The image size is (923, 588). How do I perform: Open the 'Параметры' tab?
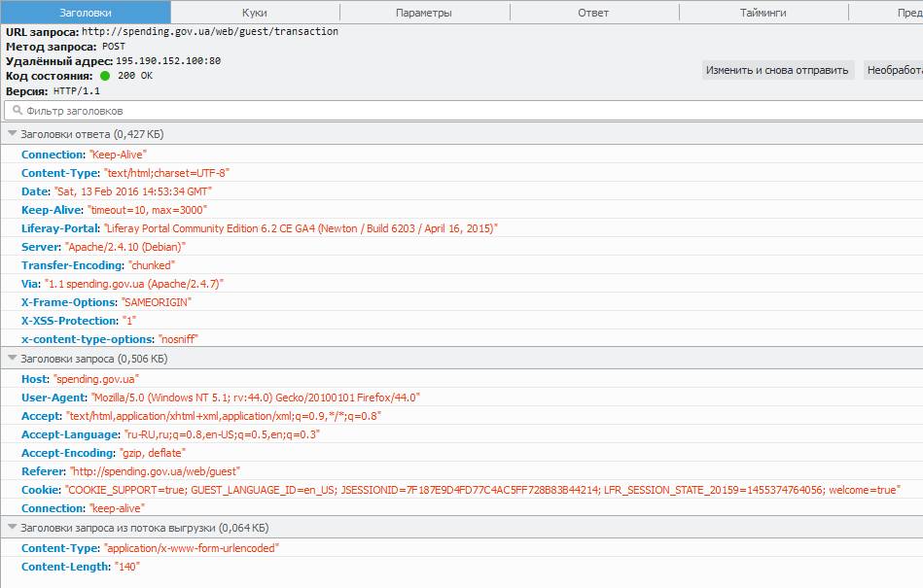424,13
